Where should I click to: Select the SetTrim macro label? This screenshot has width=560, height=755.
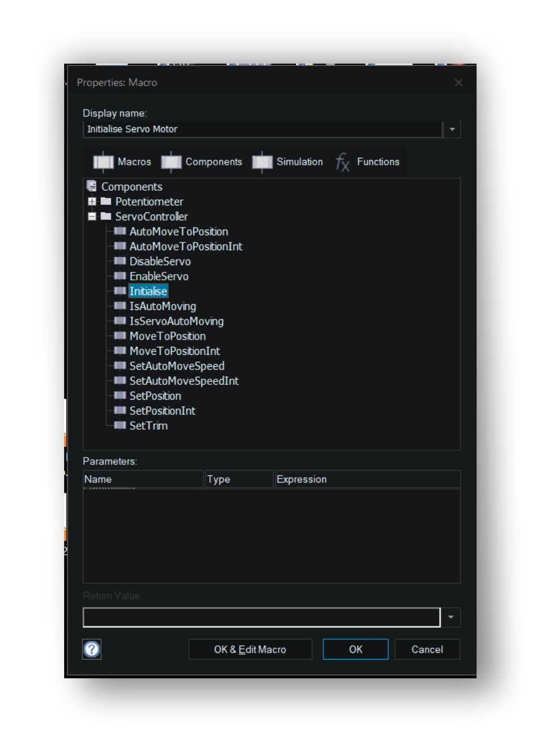149,426
